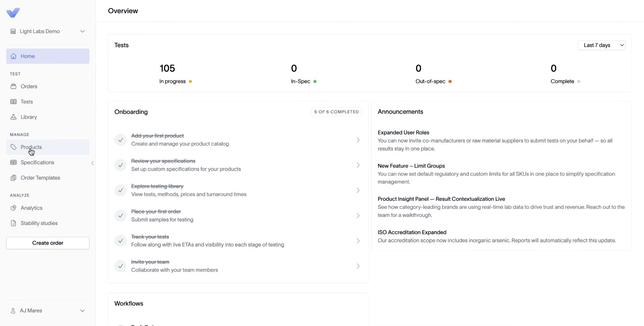Click the Create order button
Viewport: 644px width, 326px height.
click(48, 243)
